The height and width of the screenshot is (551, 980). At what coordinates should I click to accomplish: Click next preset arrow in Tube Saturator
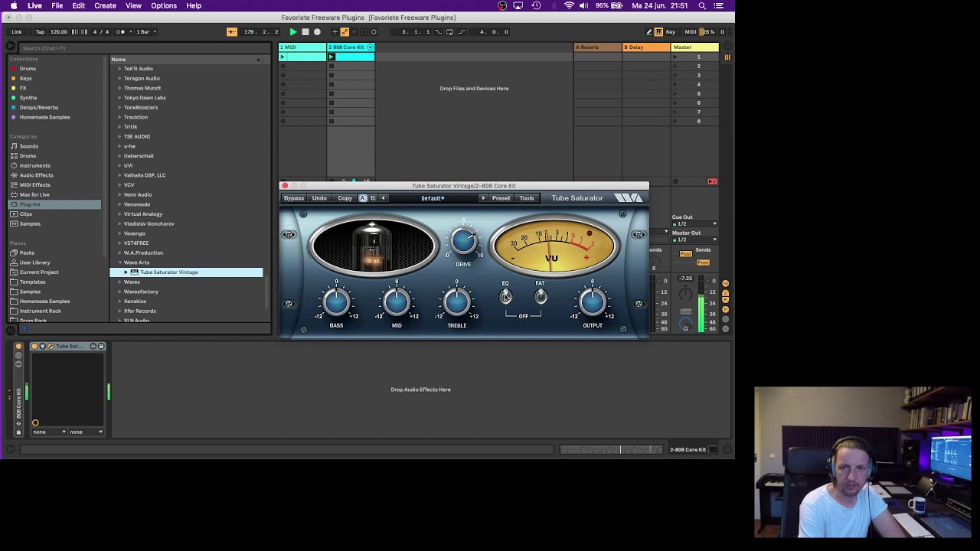(482, 198)
